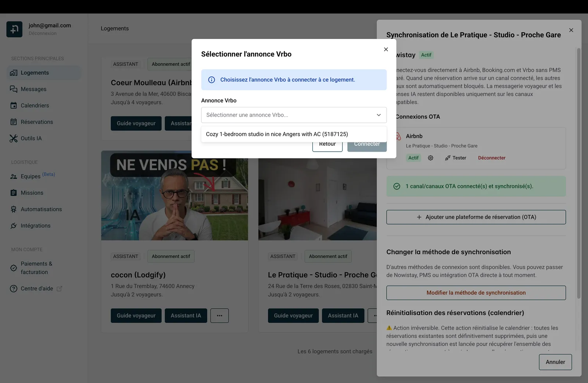Image resolution: width=588 pixels, height=383 pixels.
Task: Close the Sélectionner l'annonce Vrbo dialog
Action: coord(386,49)
